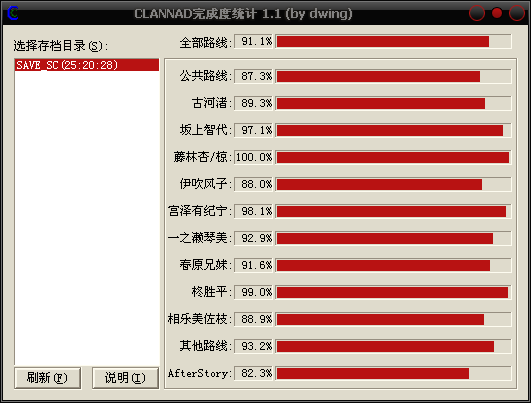Click the 全部路线 progress bar
Screen dimensions: 531x403
pyautogui.click(x=393, y=42)
